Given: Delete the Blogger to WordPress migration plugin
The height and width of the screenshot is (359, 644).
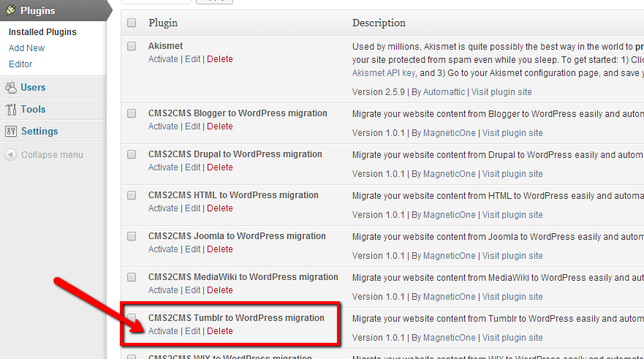Looking at the screenshot, I should tap(220, 126).
